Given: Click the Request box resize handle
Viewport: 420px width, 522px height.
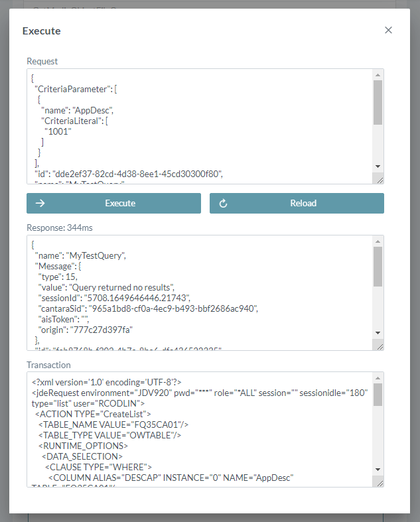Looking at the screenshot, I should [378, 179].
